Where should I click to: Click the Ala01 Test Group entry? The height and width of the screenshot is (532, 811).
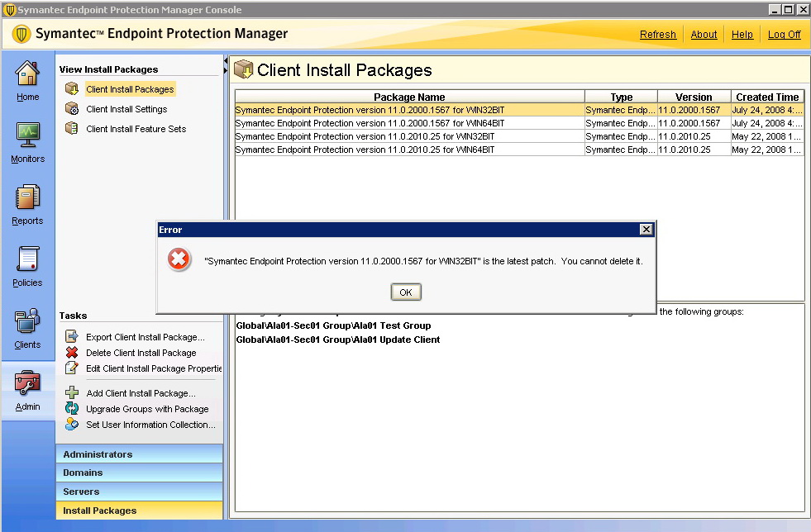click(x=334, y=325)
